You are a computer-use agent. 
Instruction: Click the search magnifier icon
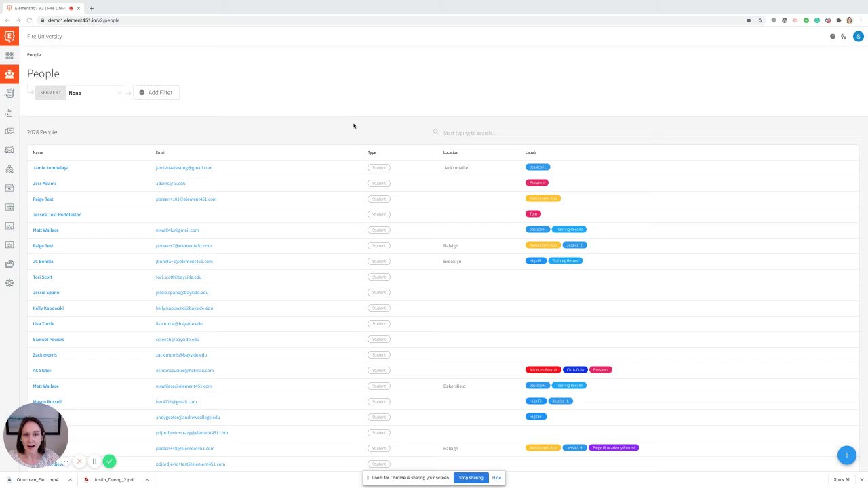pos(436,132)
